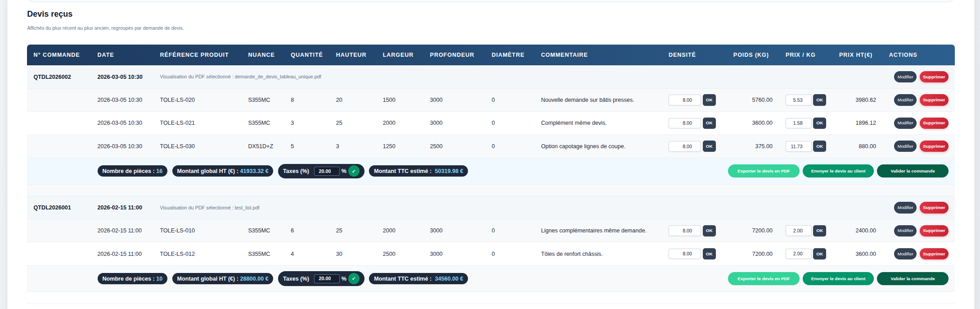
Task: Send quote QTDL2026002 to the client
Action: point(838,171)
